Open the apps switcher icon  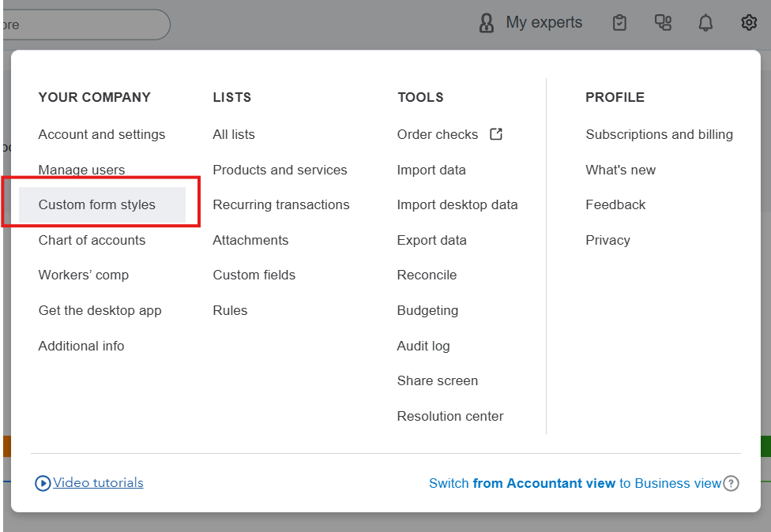tap(663, 23)
